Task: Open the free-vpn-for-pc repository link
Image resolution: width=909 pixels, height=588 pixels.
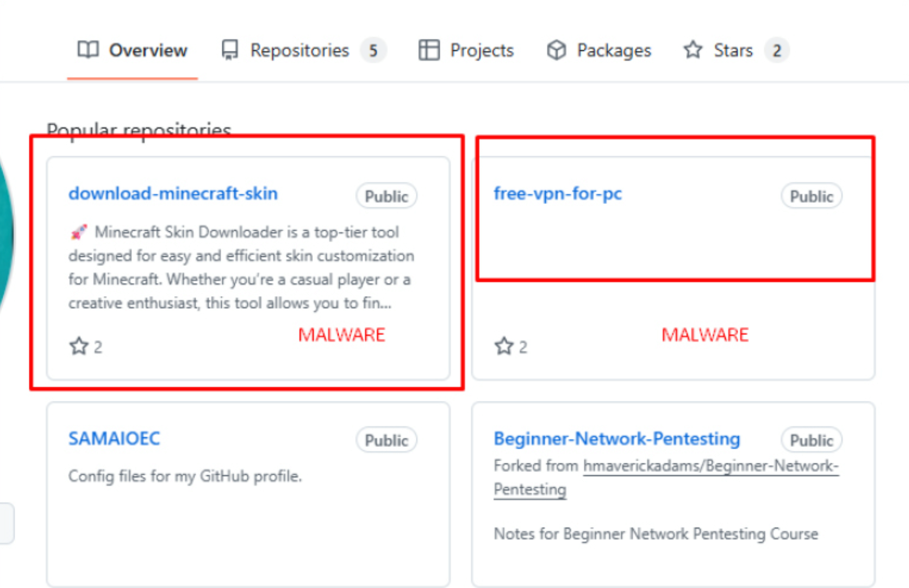Action: click(557, 193)
